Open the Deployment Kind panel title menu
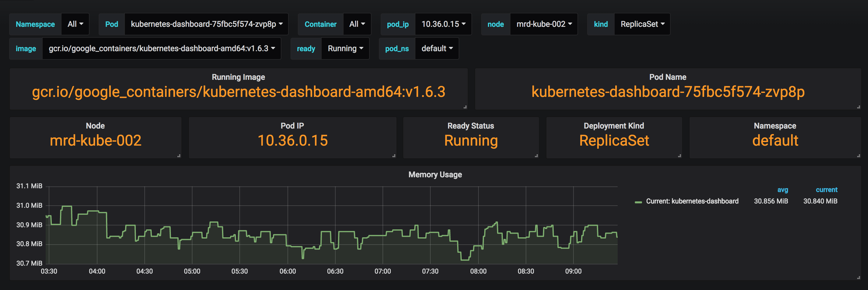Screen dimensions: 868x290 614,126
